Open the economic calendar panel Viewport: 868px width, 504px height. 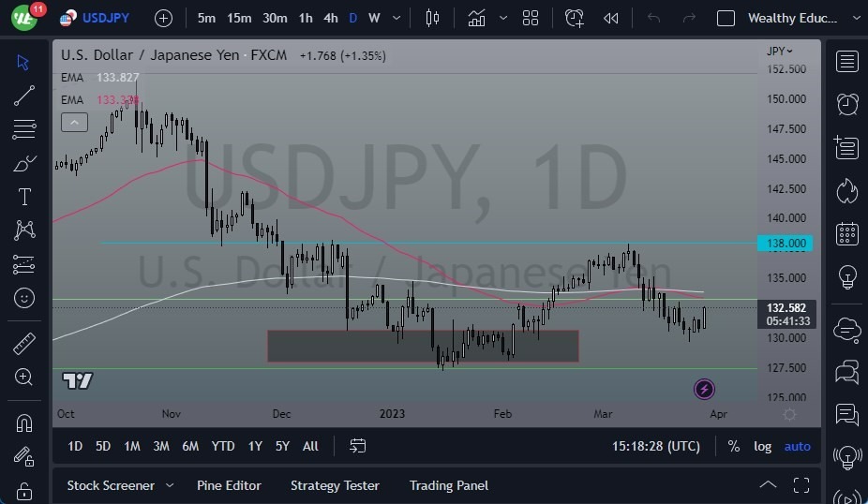(x=847, y=233)
